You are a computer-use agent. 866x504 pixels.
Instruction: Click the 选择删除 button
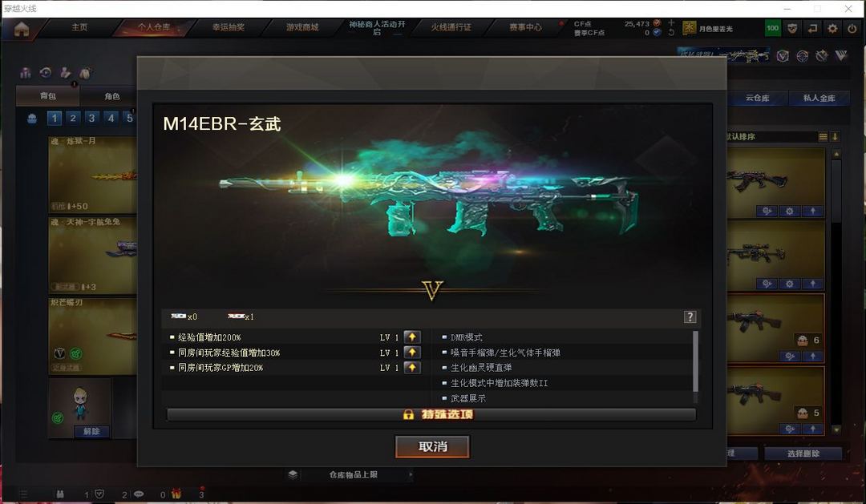[x=803, y=454]
